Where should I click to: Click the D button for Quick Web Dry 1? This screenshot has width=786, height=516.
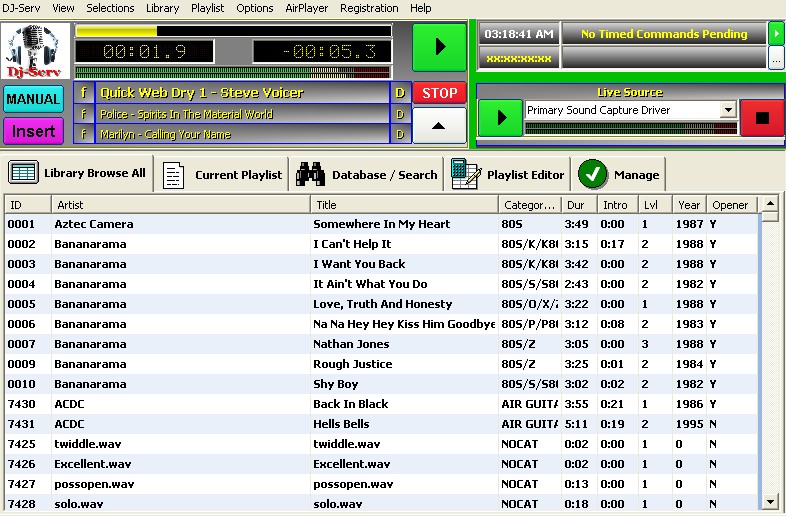pos(400,93)
